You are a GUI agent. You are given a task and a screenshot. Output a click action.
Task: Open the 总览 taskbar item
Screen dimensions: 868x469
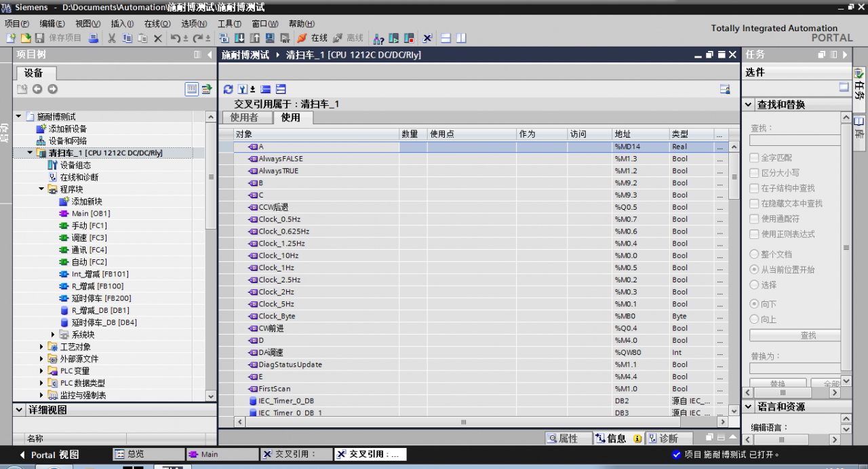point(149,454)
